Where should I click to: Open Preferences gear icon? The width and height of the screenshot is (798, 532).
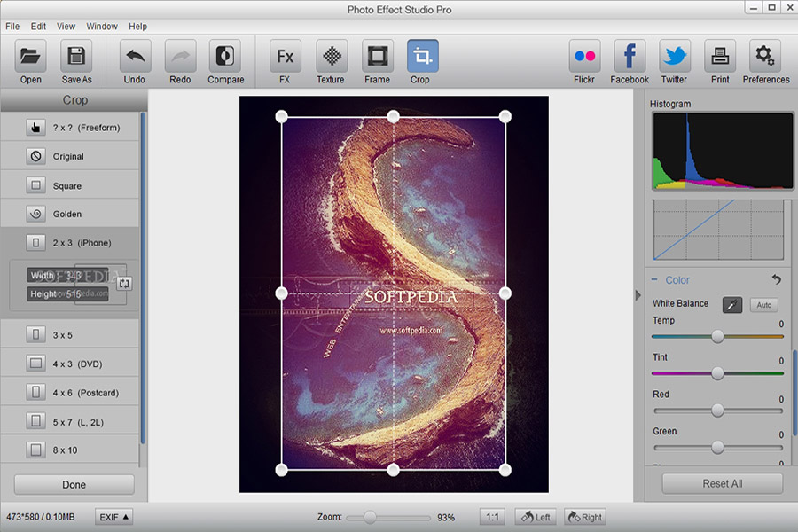(765, 56)
